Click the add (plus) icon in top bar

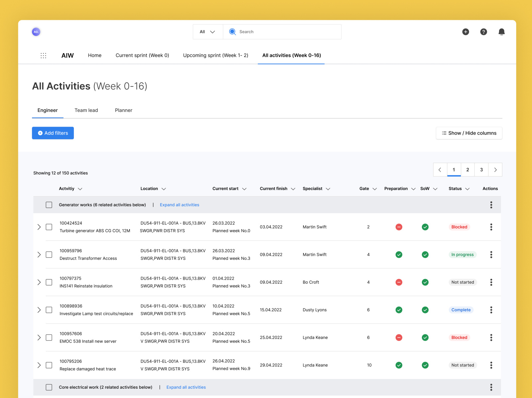click(x=465, y=32)
